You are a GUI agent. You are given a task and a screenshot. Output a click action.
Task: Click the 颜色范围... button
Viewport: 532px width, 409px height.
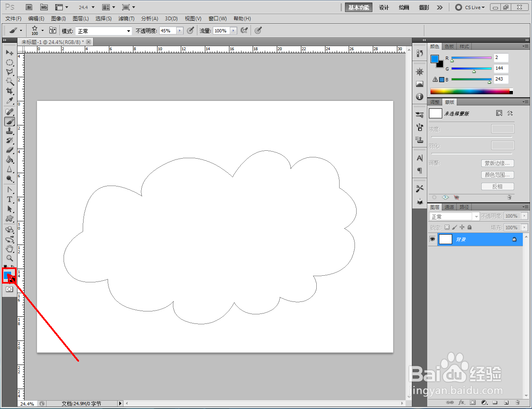(498, 175)
